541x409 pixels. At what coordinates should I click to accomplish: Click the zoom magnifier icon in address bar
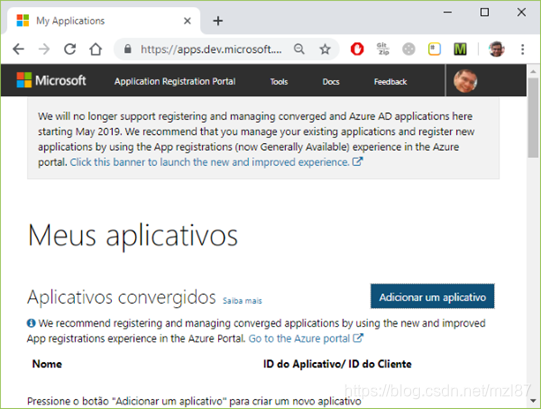click(299, 49)
